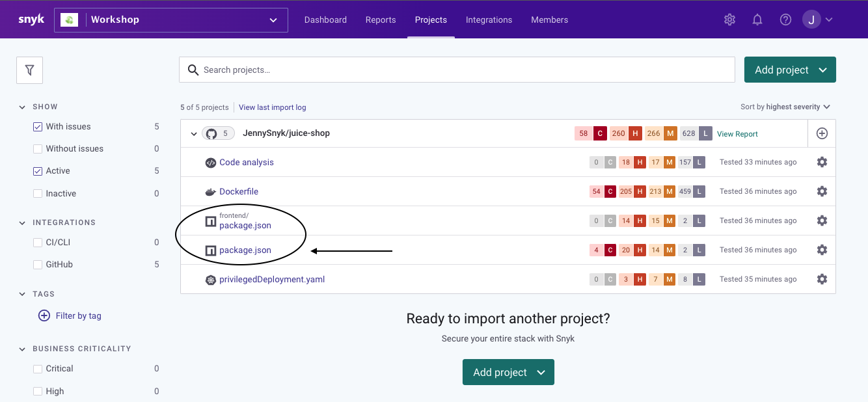
Task: Collapse the SHOW filter section
Action: click(23, 107)
